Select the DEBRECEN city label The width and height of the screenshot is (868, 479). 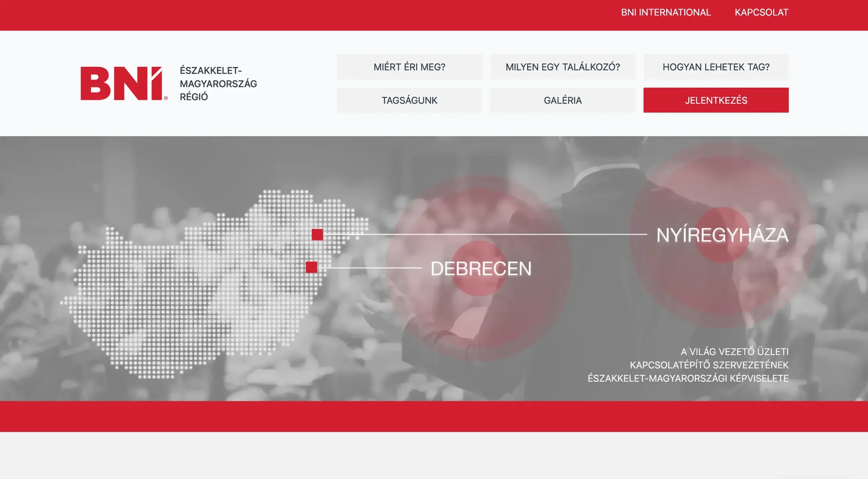481,269
